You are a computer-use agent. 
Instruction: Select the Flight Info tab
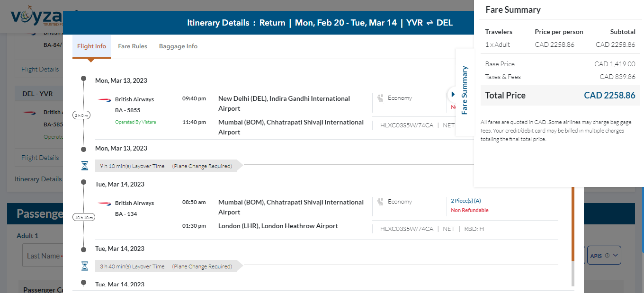pyautogui.click(x=91, y=46)
